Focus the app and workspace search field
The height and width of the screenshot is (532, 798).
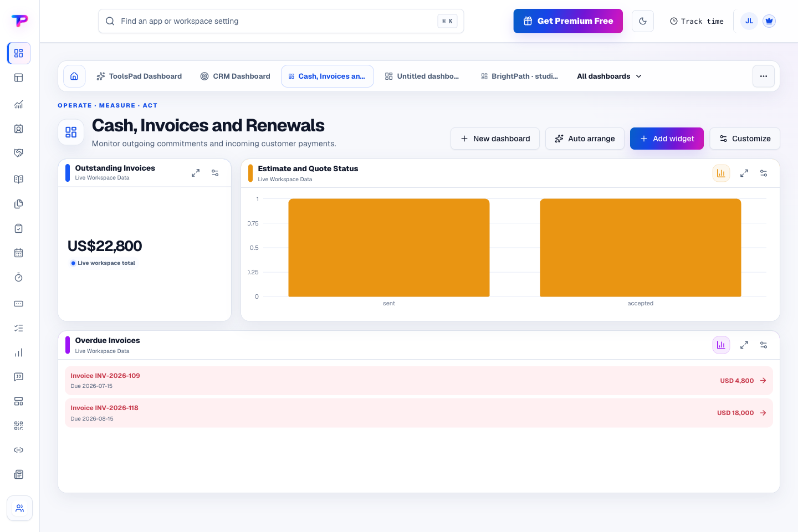(x=281, y=21)
